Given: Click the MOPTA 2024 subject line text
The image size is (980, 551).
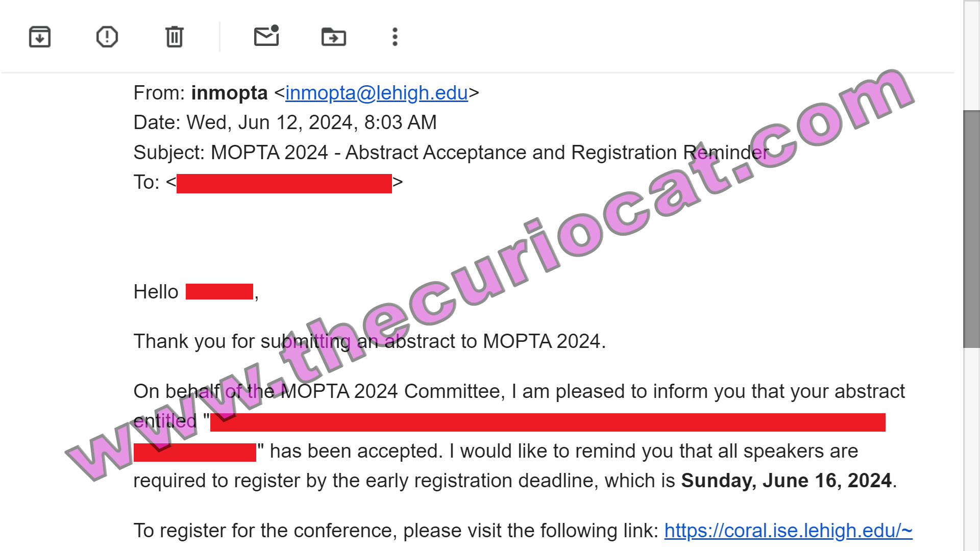Looking at the screenshot, I should 451,153.
